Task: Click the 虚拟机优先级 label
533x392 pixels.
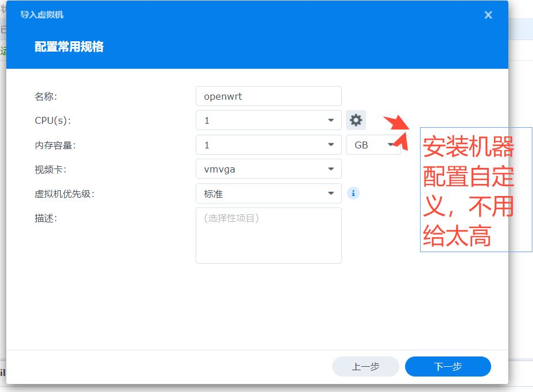Action: [x=64, y=194]
